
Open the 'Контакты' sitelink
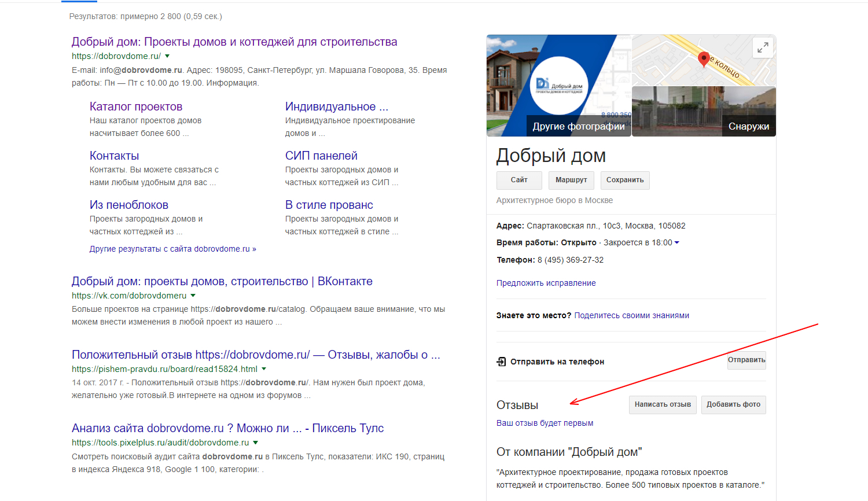click(114, 156)
